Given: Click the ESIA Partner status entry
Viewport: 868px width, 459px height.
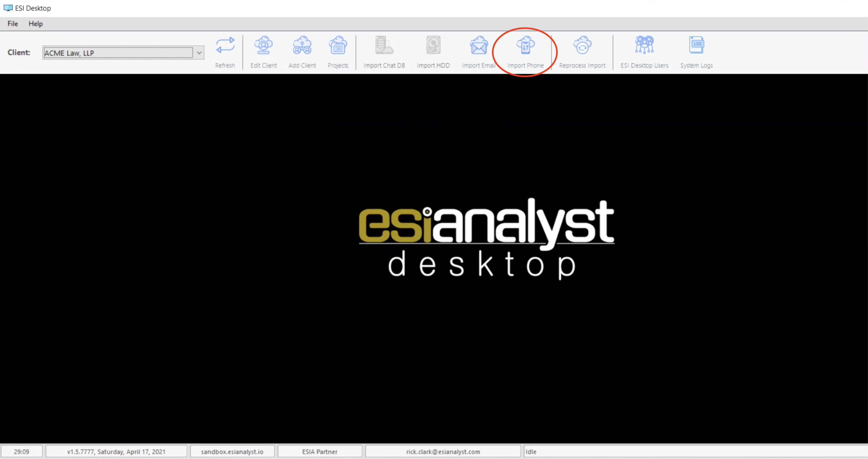Looking at the screenshot, I should tap(319, 452).
